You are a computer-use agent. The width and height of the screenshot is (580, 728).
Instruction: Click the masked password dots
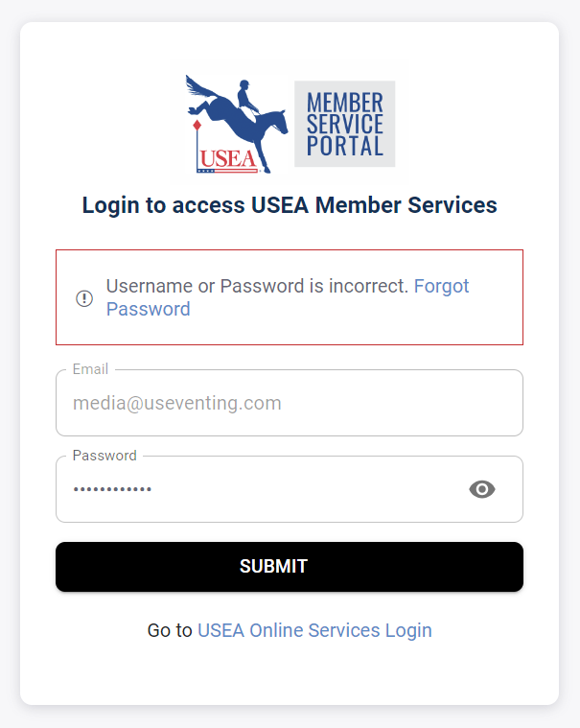coord(112,489)
